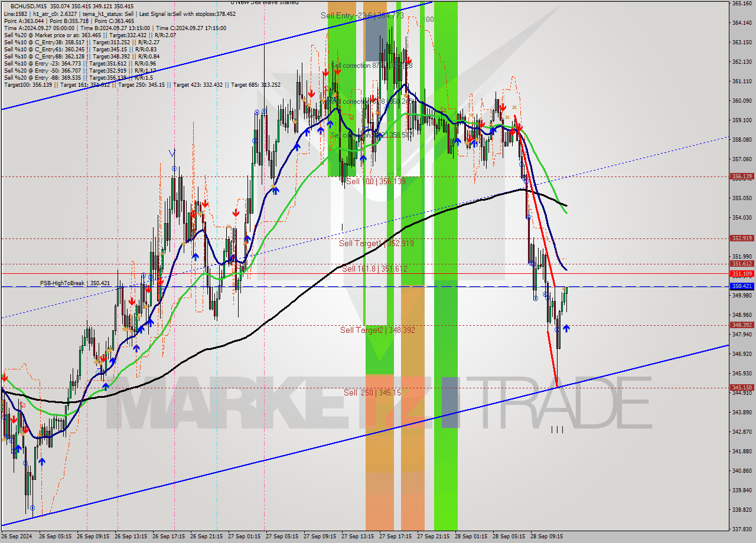The width and height of the screenshot is (756, 543).
Task: Select the 'Target100: 356.139' targets line
Action: tap(142, 84)
